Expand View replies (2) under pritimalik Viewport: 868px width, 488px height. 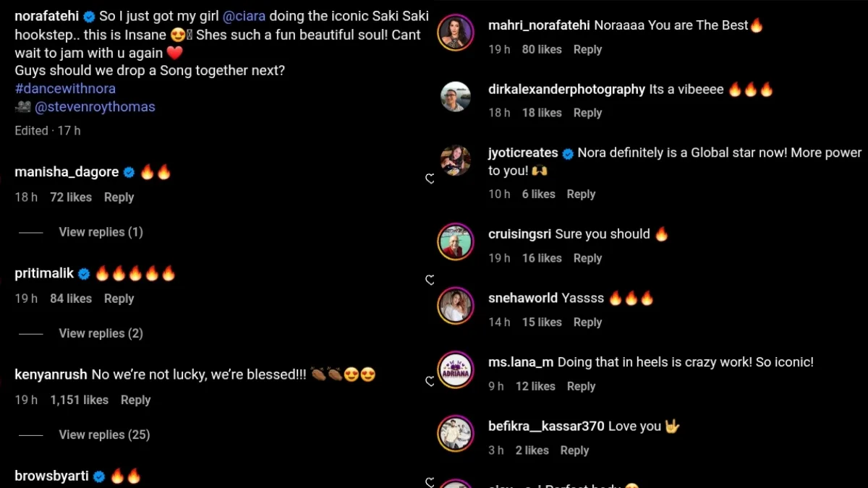coord(101,333)
